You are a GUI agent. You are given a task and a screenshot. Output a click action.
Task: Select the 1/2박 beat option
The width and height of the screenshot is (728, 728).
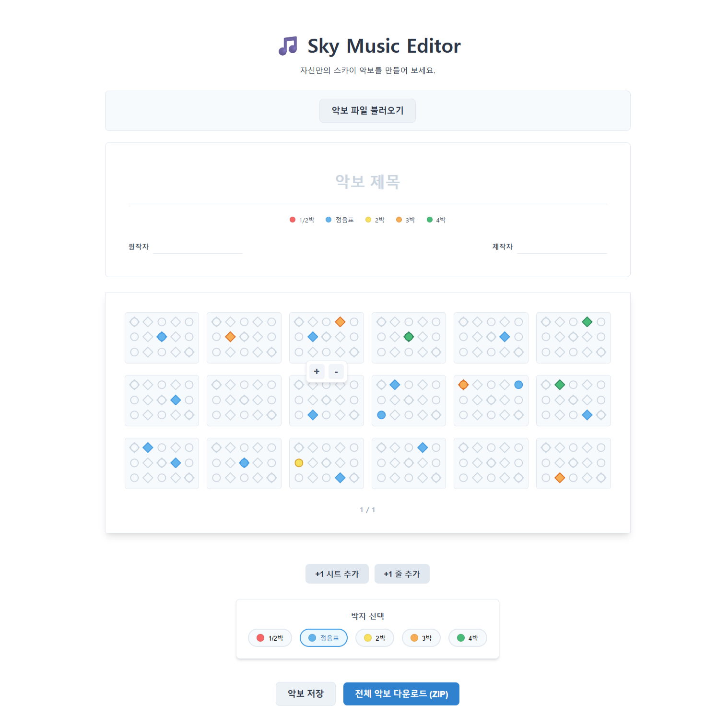click(270, 638)
